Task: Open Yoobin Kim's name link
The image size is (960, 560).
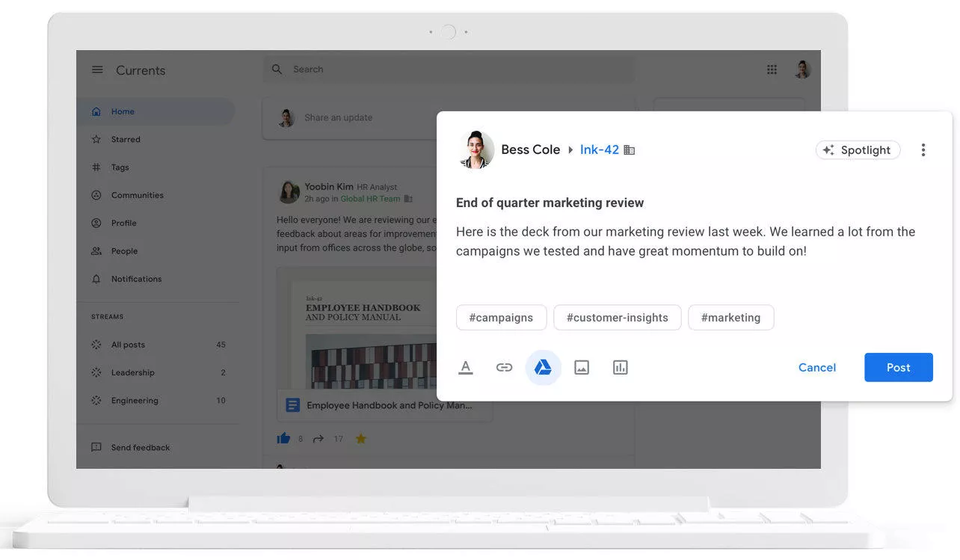Action: [329, 187]
